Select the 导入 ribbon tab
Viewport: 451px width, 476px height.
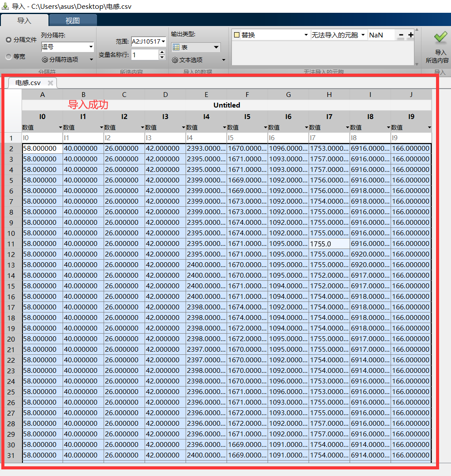[x=24, y=20]
